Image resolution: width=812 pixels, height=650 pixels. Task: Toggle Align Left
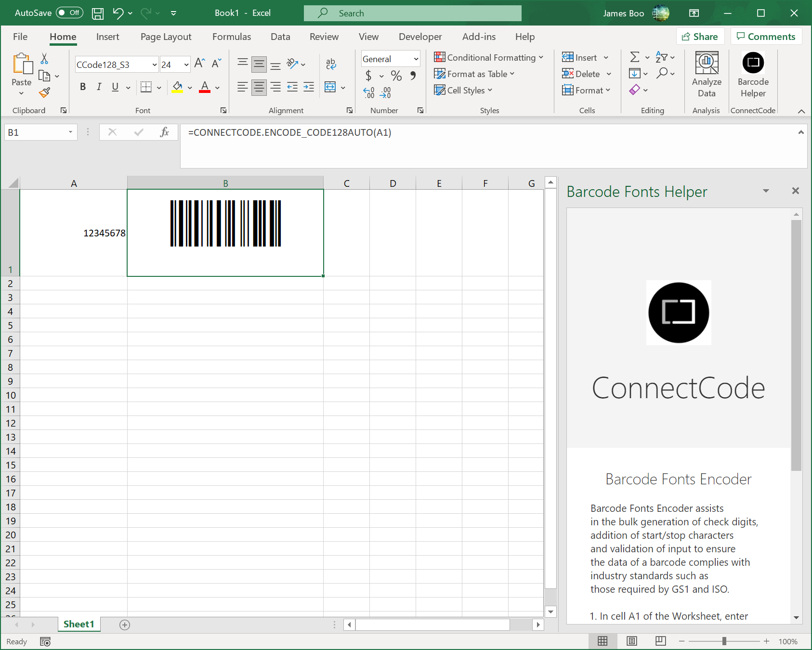point(242,87)
